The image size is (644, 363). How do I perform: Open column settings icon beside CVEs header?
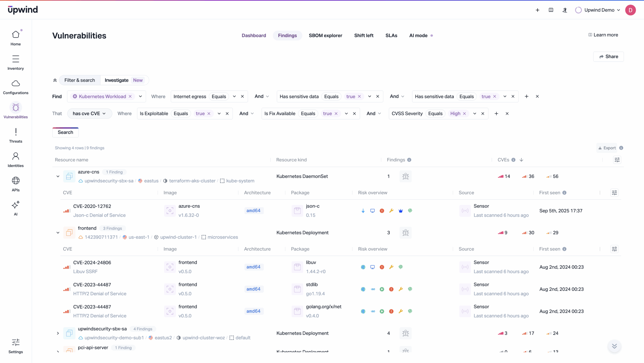(x=617, y=160)
